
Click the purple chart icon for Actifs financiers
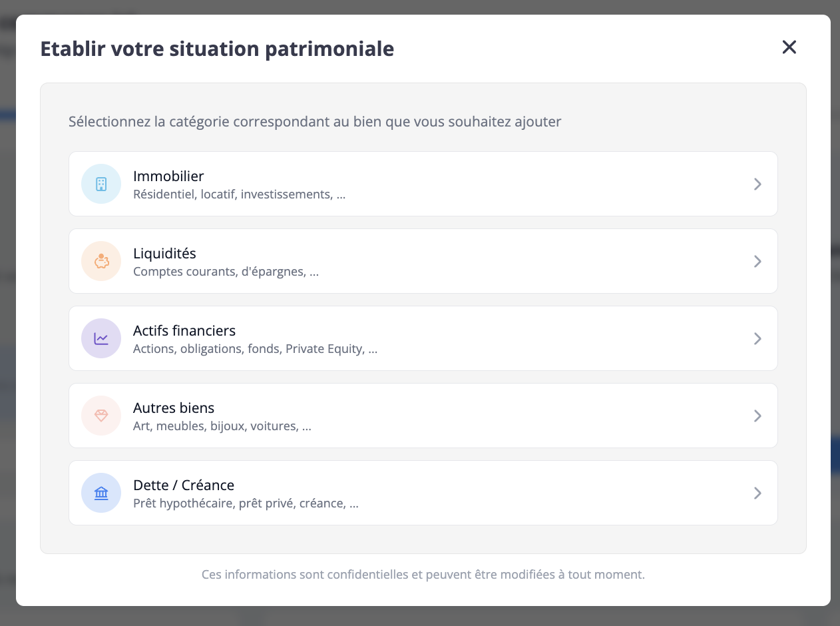101,338
